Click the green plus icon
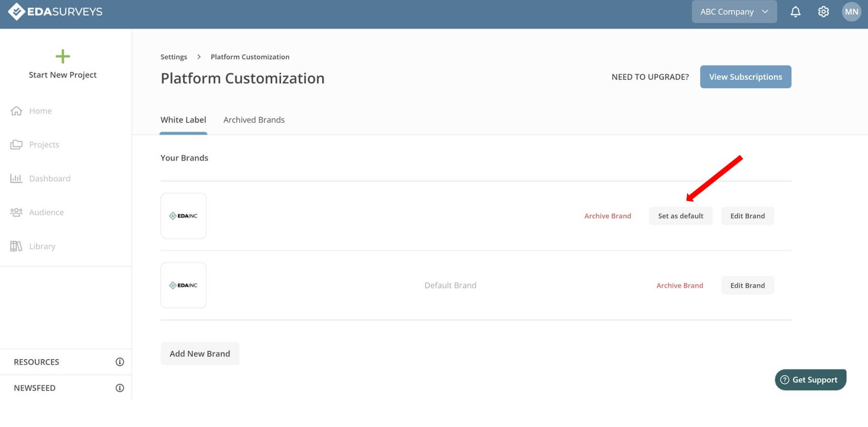 (63, 56)
